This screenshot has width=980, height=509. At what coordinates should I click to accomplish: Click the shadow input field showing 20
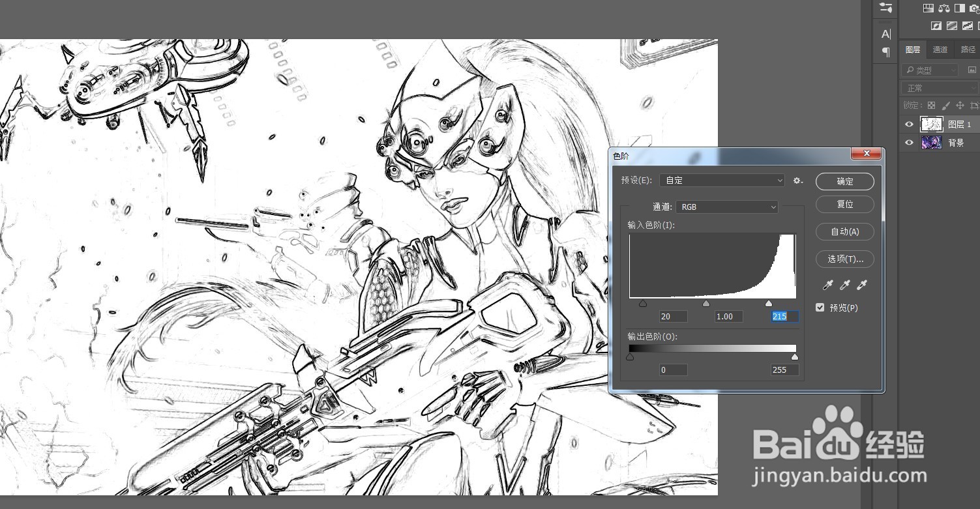point(673,316)
